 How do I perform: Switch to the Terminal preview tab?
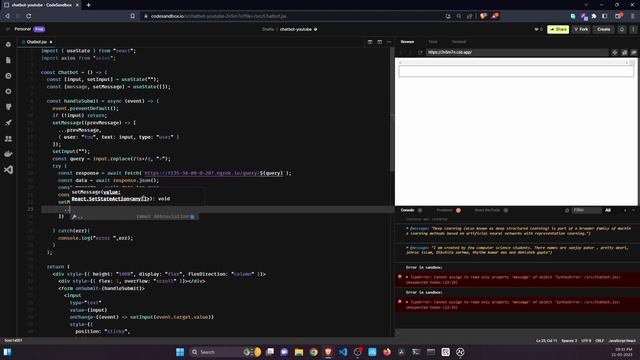point(459,42)
